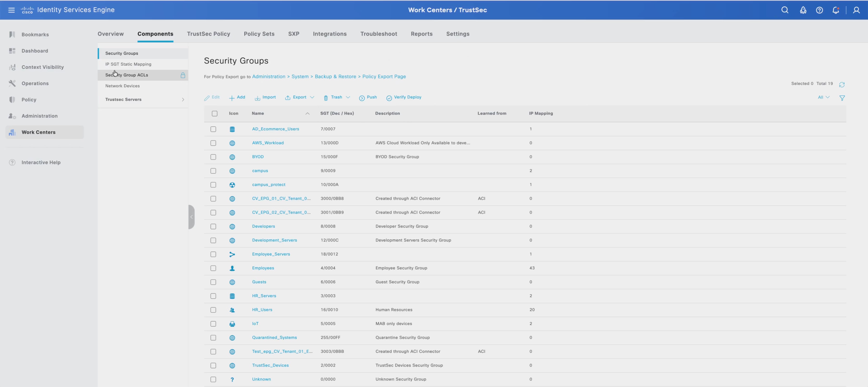Click the rocket launch icon in the header
This screenshot has height=387, width=868.
(803, 10)
